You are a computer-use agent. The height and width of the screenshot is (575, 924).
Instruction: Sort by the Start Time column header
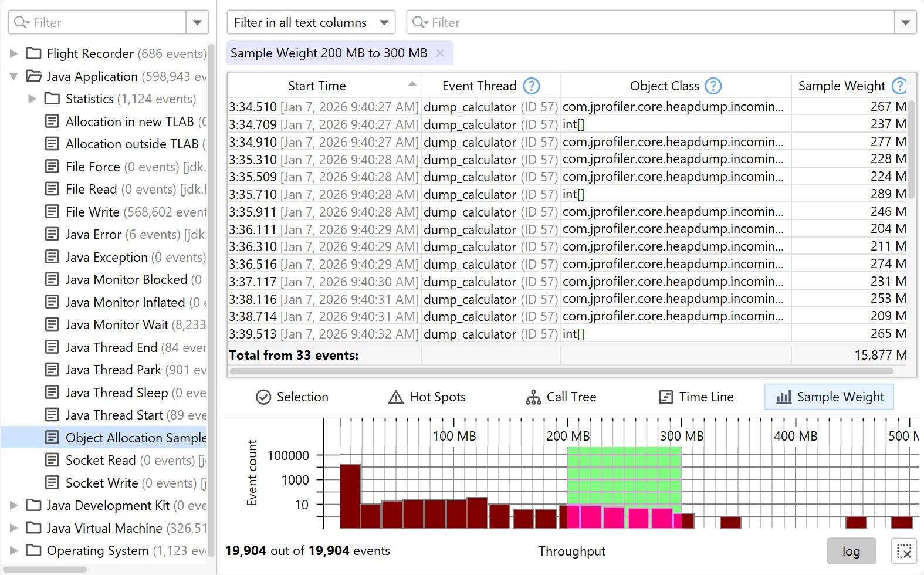point(324,86)
